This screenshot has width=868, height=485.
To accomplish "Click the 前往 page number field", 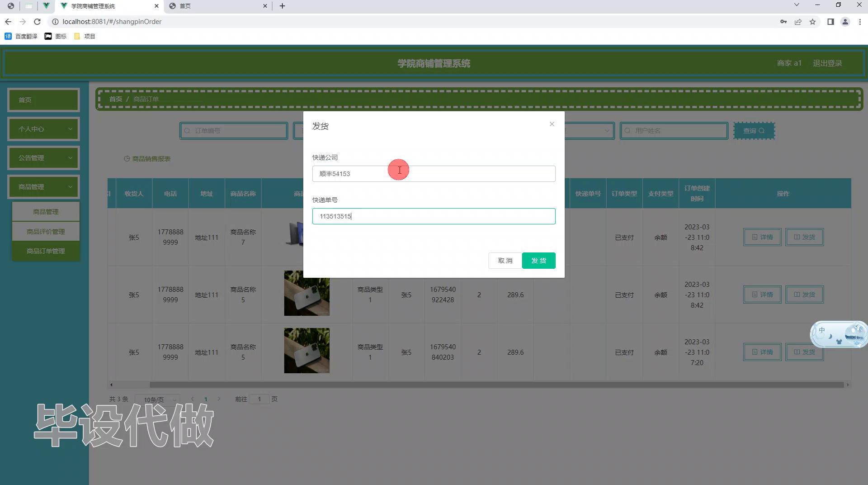I will pos(259,399).
